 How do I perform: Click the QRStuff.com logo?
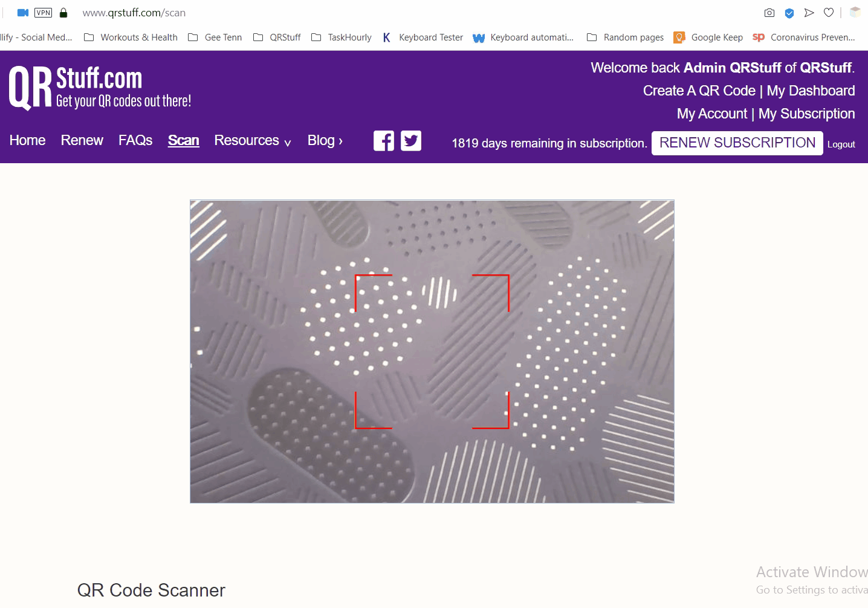click(x=100, y=88)
